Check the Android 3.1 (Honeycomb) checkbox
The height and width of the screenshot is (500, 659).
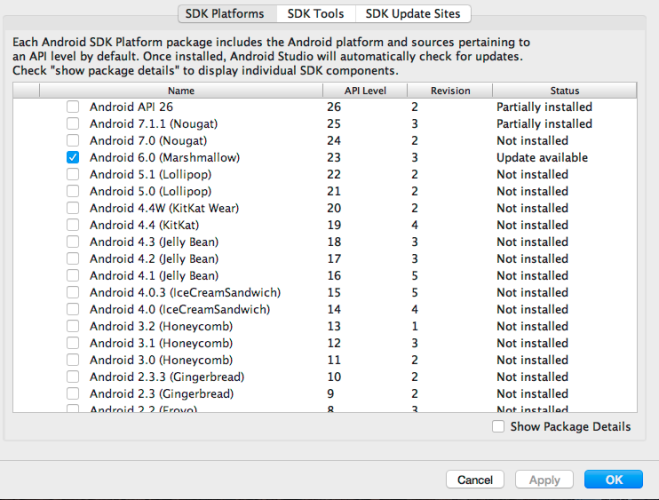pos(73,343)
